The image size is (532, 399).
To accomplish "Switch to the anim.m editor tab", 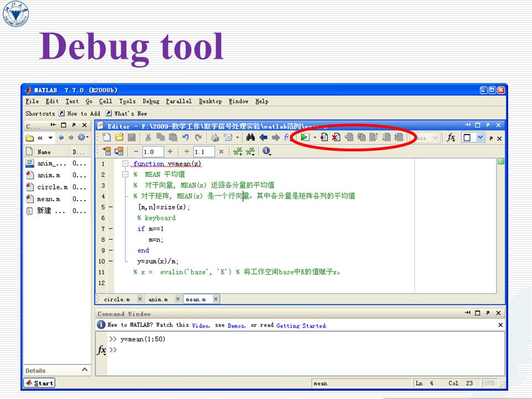I will pyautogui.click(x=158, y=299).
